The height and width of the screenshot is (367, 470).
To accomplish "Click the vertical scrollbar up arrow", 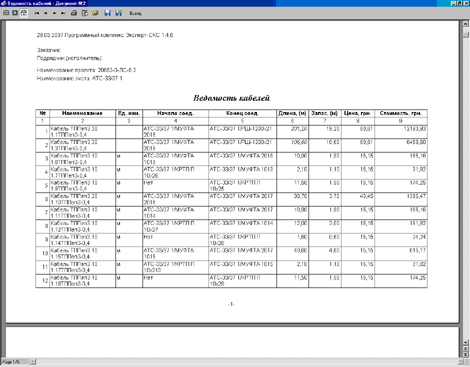I will click(x=466, y=24).
